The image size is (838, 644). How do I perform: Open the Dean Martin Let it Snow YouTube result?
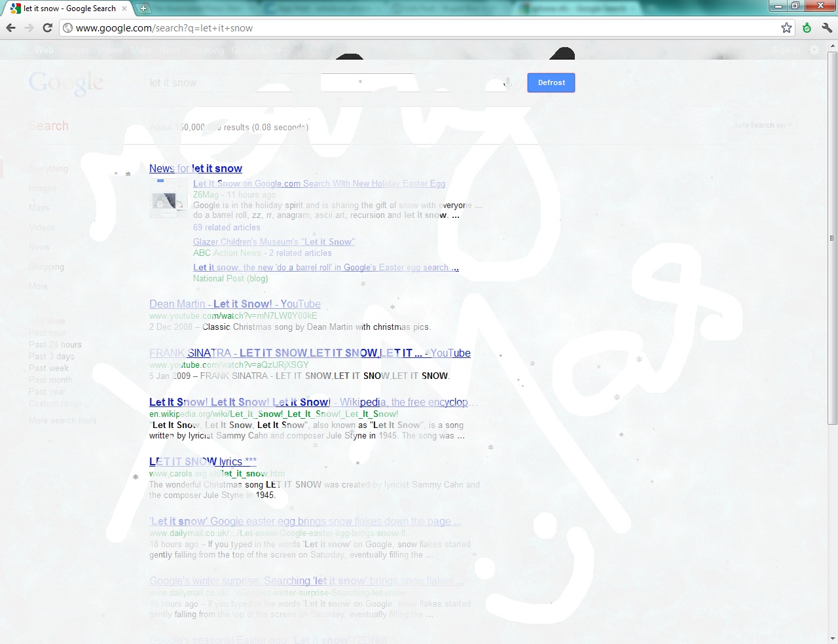pyautogui.click(x=234, y=304)
